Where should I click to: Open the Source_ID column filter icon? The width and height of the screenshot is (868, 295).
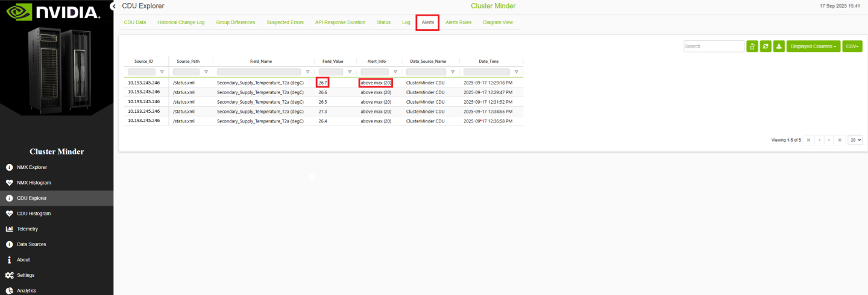pos(162,72)
